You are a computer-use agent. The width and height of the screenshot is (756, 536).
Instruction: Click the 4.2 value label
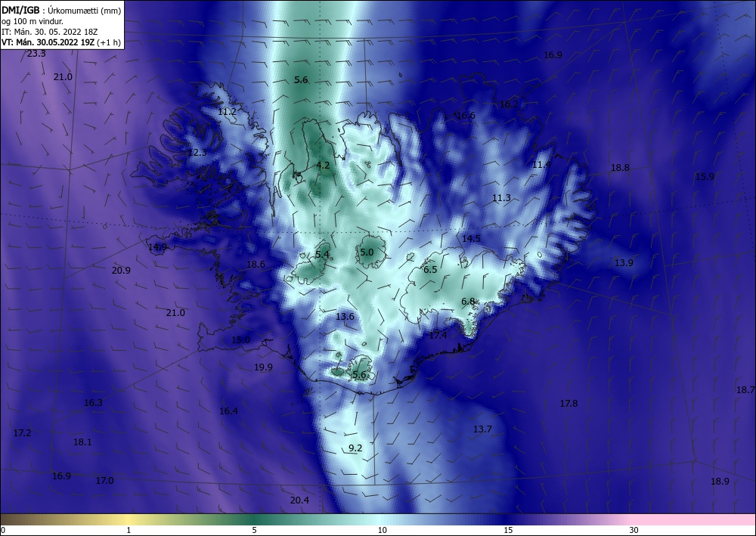(x=323, y=166)
